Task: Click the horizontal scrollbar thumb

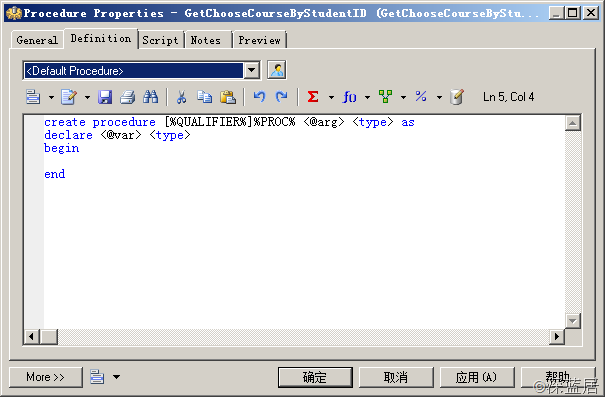Action: pyautogui.click(x=49, y=337)
